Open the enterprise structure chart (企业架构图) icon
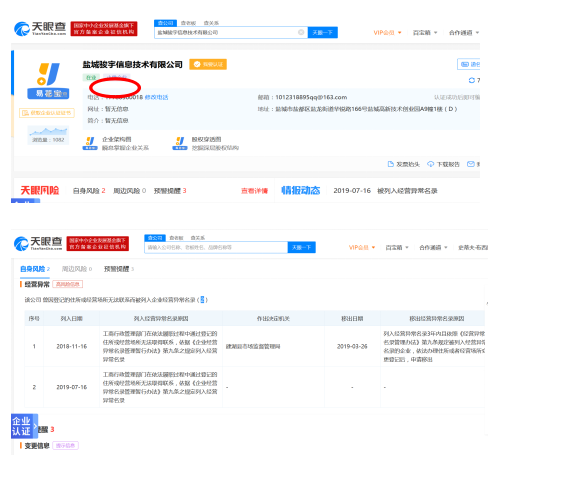This screenshot has height=491, width=587. click(x=90, y=143)
